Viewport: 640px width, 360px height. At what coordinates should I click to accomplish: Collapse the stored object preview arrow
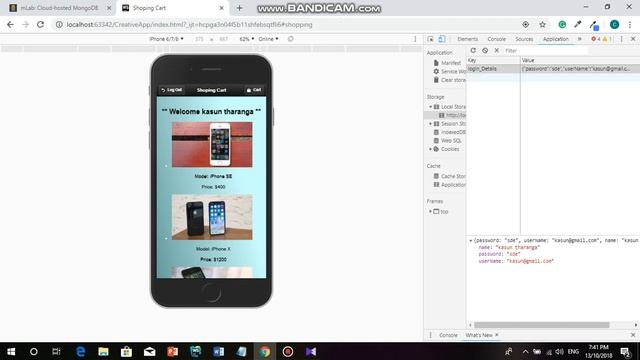click(471, 241)
